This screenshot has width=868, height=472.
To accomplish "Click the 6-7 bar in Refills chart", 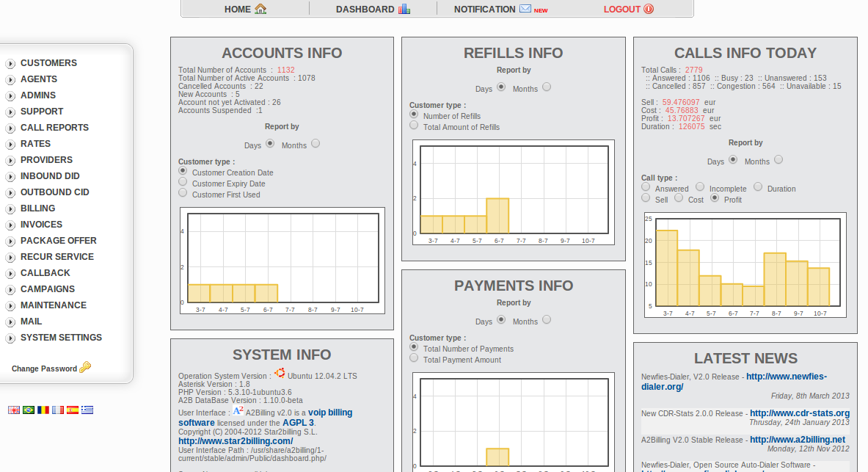I will (x=497, y=216).
